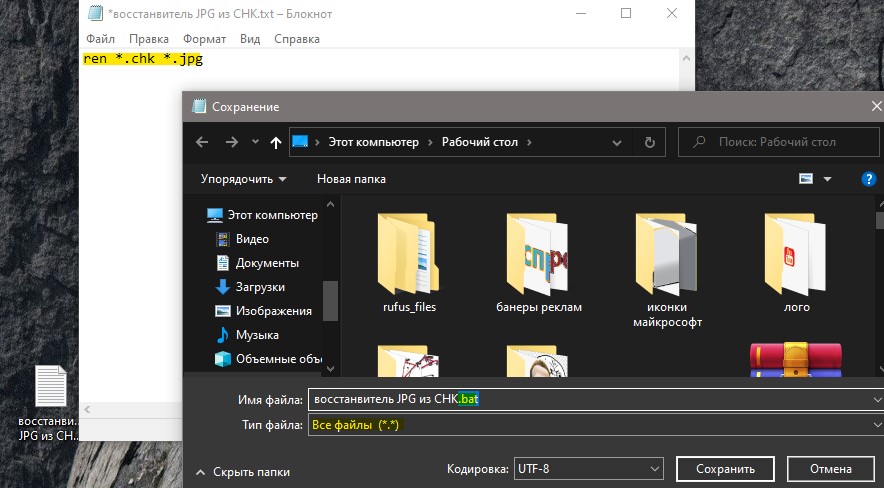
Task: Go back in the save dialog
Action: (x=202, y=143)
